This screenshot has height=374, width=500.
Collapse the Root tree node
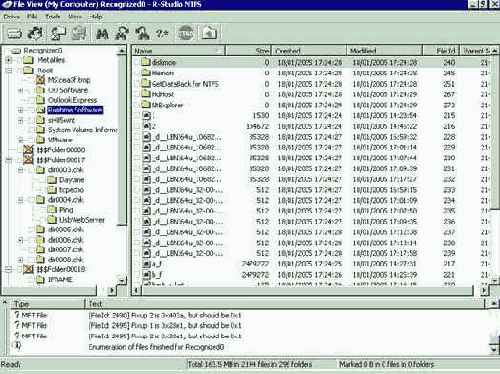point(9,70)
